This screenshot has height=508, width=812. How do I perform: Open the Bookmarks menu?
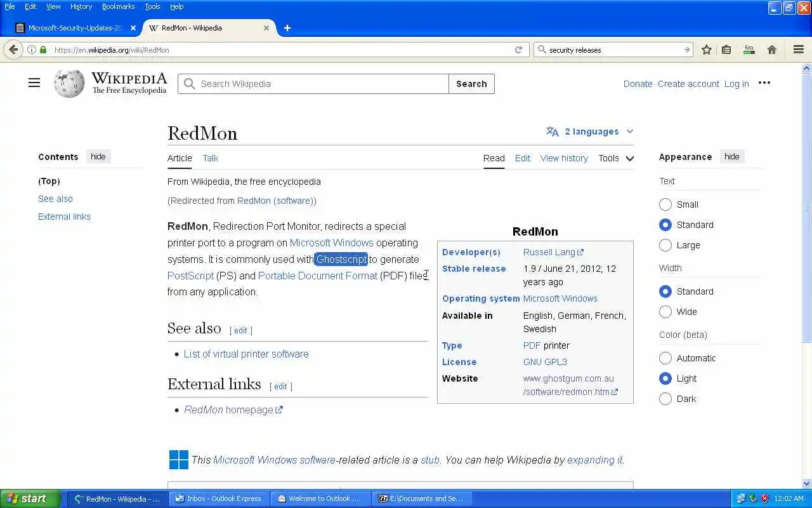[x=118, y=6]
